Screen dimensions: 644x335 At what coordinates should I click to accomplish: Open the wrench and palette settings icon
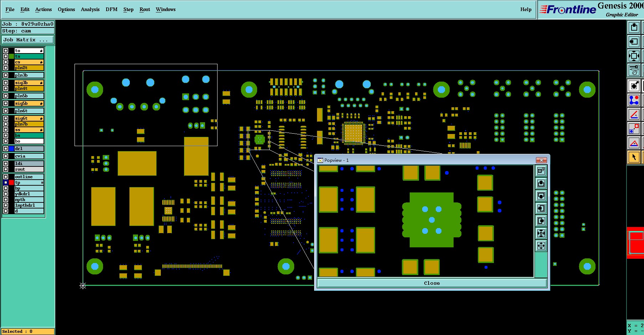634,70
